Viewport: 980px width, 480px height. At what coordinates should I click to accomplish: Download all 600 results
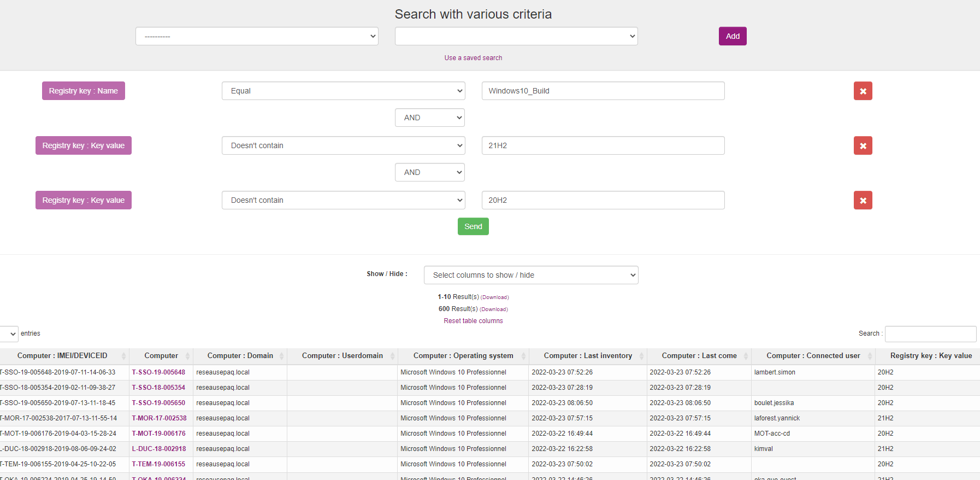[494, 309]
